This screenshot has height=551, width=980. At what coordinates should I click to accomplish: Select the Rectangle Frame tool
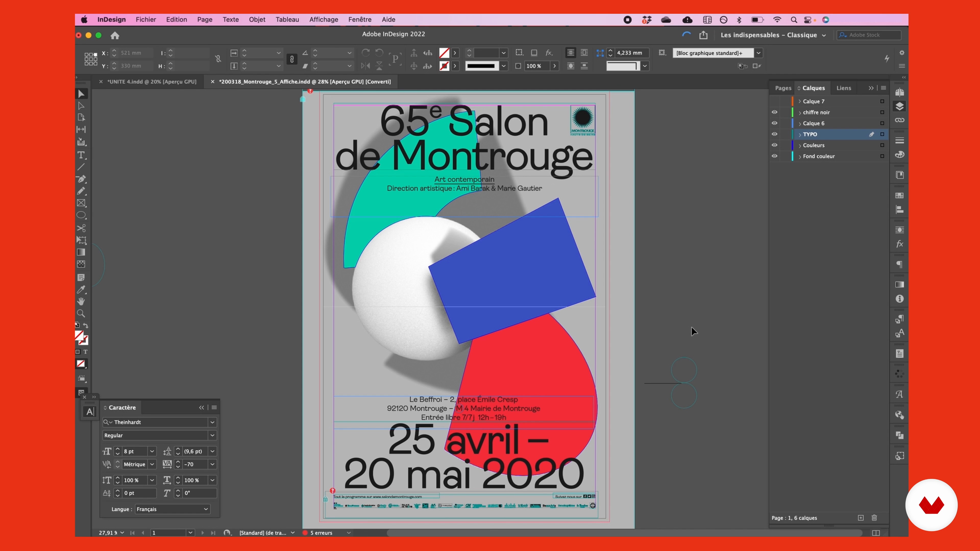click(x=81, y=203)
